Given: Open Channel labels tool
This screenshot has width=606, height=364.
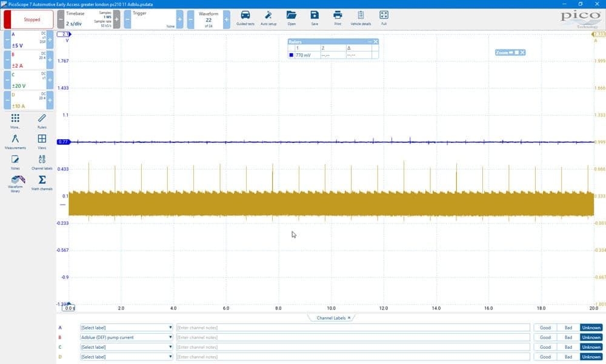Looking at the screenshot, I should coord(42,162).
